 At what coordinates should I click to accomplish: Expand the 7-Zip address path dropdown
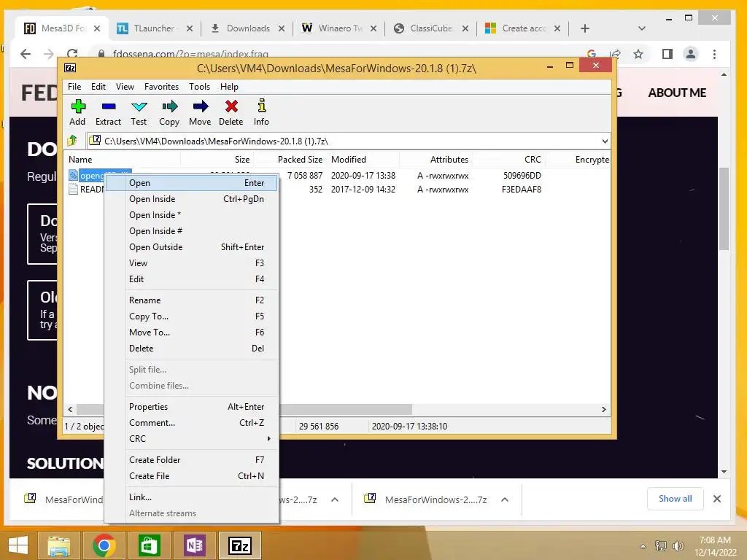(605, 141)
